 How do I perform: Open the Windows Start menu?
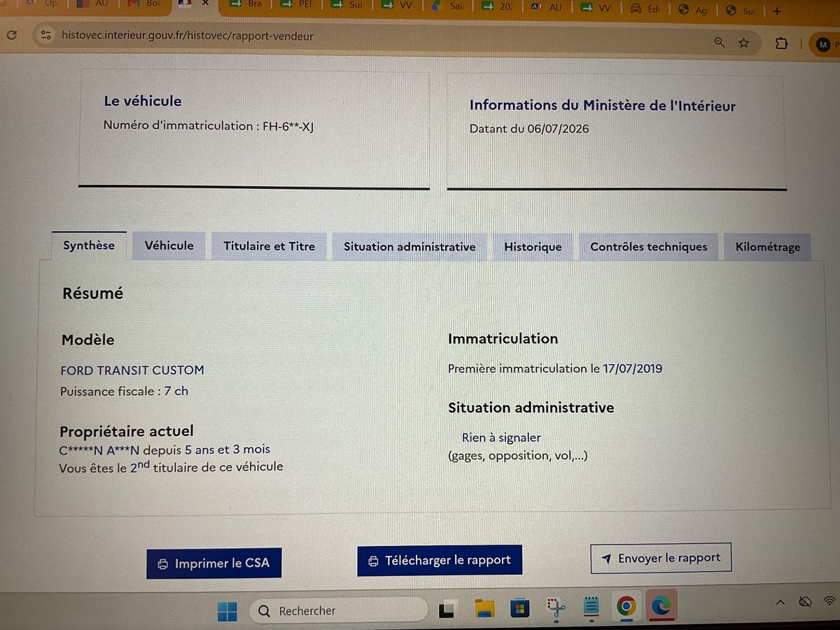tap(227, 611)
